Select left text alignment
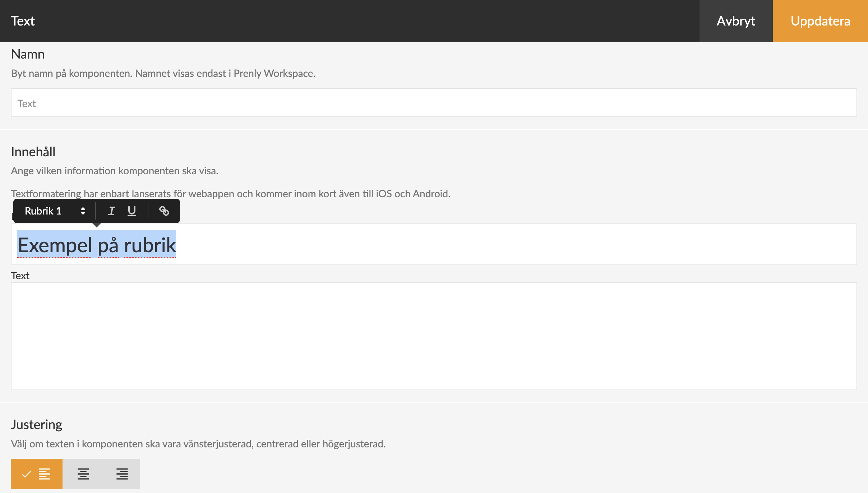Screen dimensions: 868x493 tap(37, 474)
